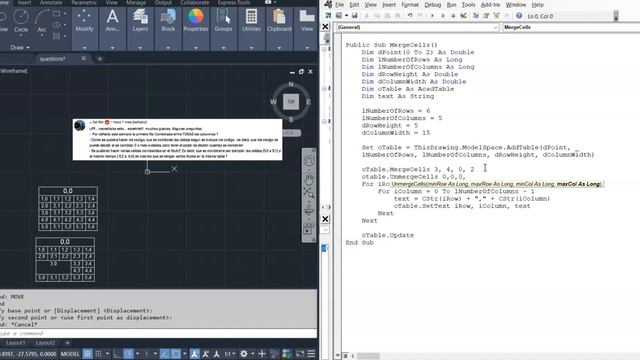Click the View AutoCAD icon in VBA toolbar
This screenshot has width=640, height=360.
click(328, 16)
